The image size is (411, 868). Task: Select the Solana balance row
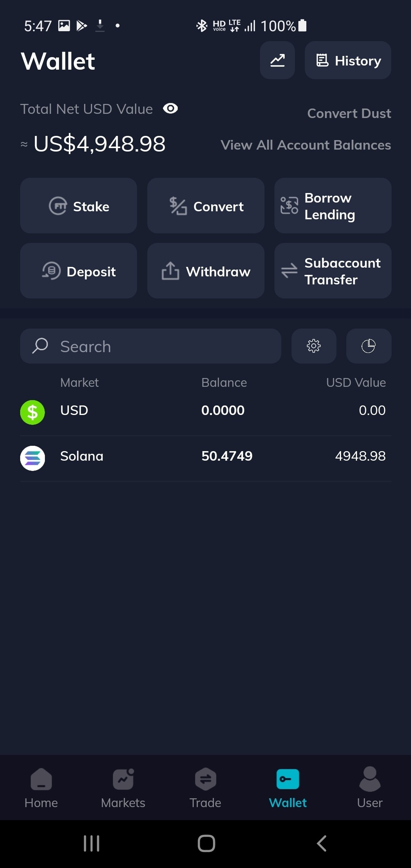click(x=205, y=456)
